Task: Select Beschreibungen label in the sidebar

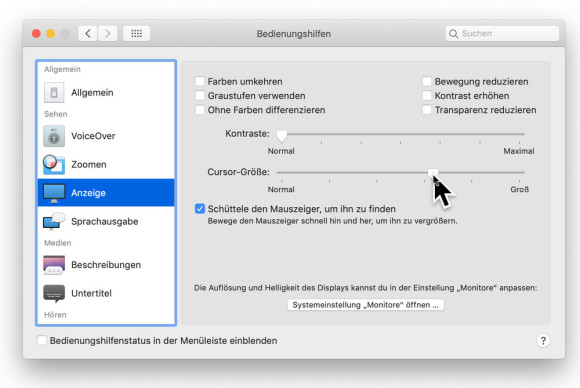Action: coord(106,265)
